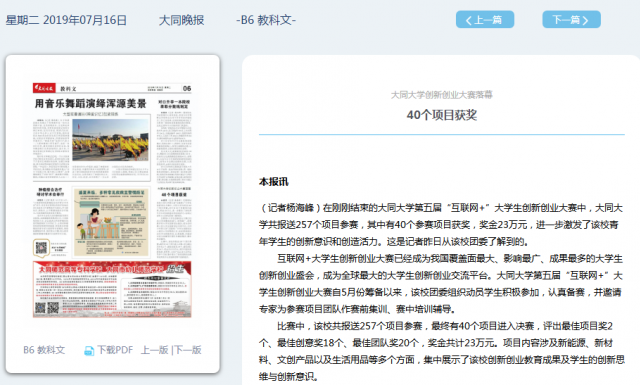This screenshot has height=385, width=640.
Task: Click the red school enrollment advertisement in thumbnail
Action: click(112, 289)
